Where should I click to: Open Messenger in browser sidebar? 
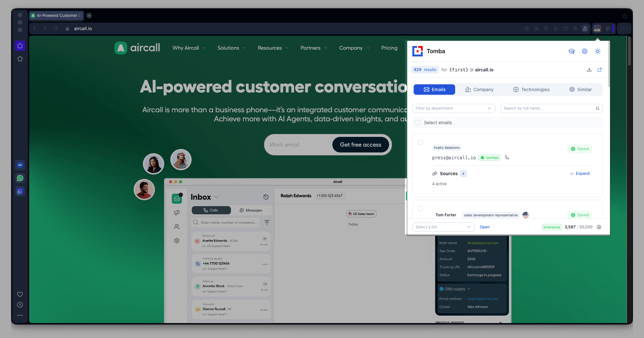click(20, 165)
